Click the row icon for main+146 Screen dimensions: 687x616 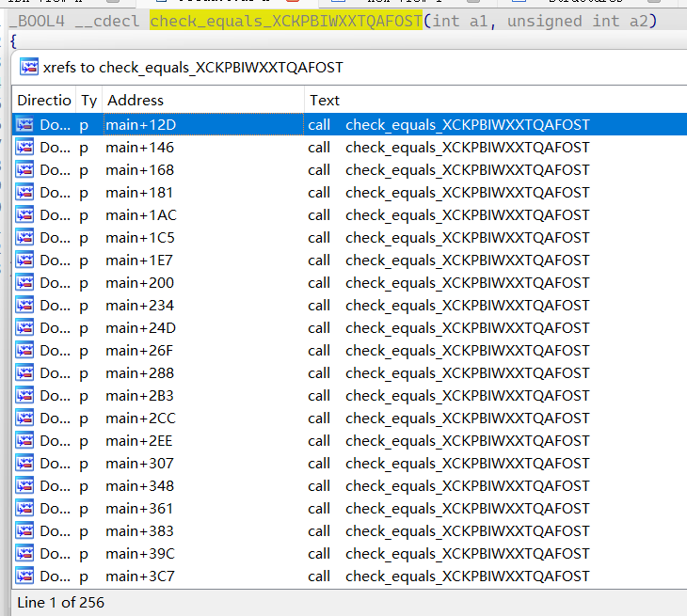(24, 148)
